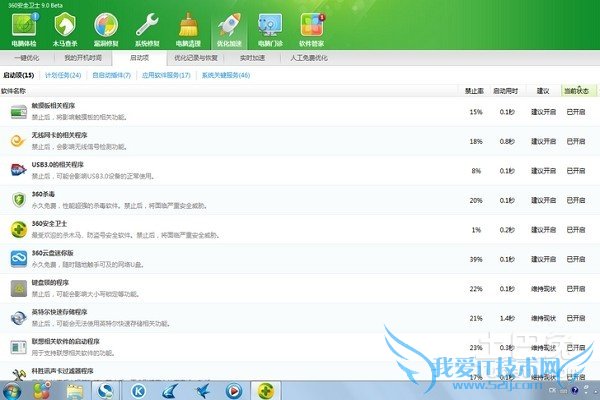The image size is (600, 400).
Task: Click the 触摸板相关程序 touchpad row icon
Action: 18,112
